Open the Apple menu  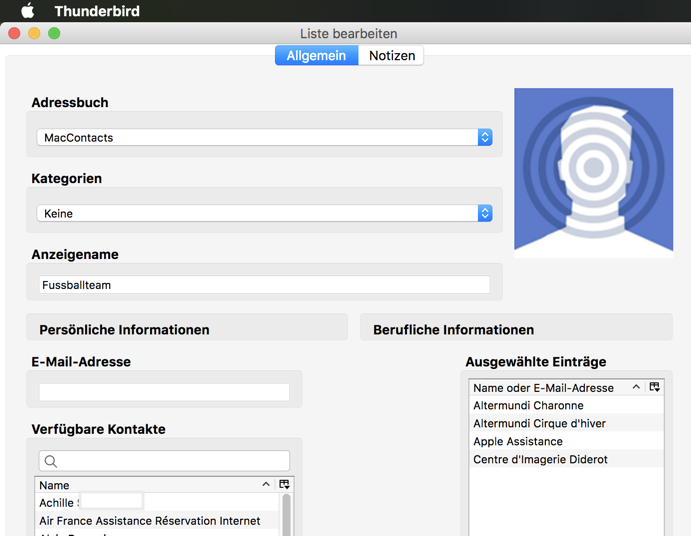[28, 11]
